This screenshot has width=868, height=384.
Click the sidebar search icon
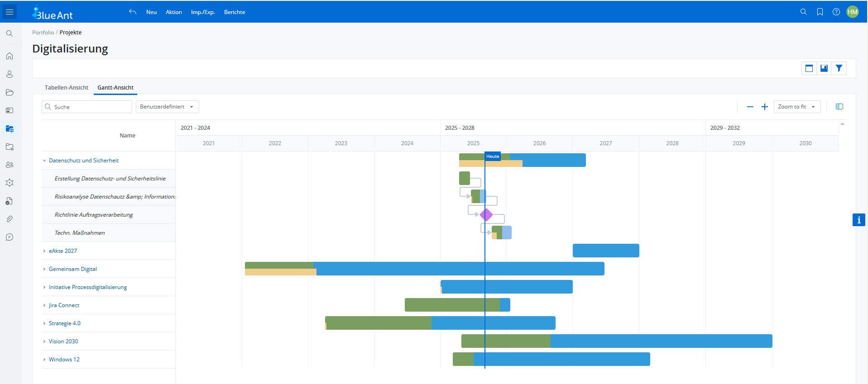[10, 33]
